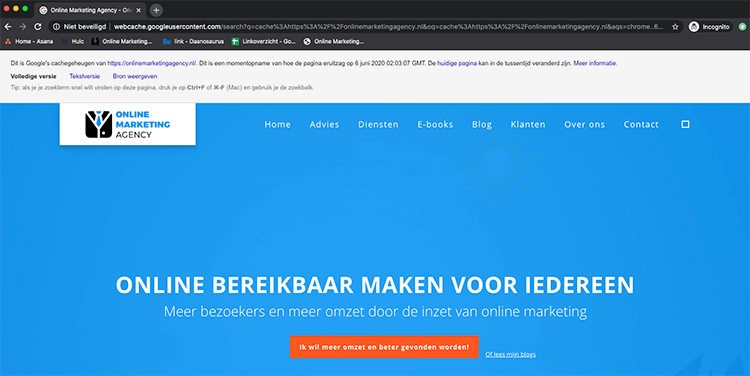Bookmark this page with the star icon
The width and height of the screenshot is (750, 376).
coord(675,27)
